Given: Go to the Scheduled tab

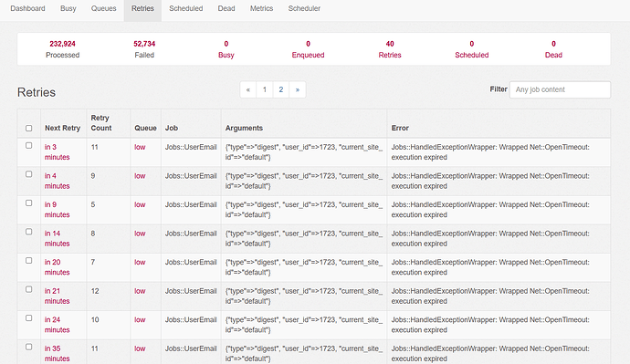Looking at the screenshot, I should coord(186,8).
